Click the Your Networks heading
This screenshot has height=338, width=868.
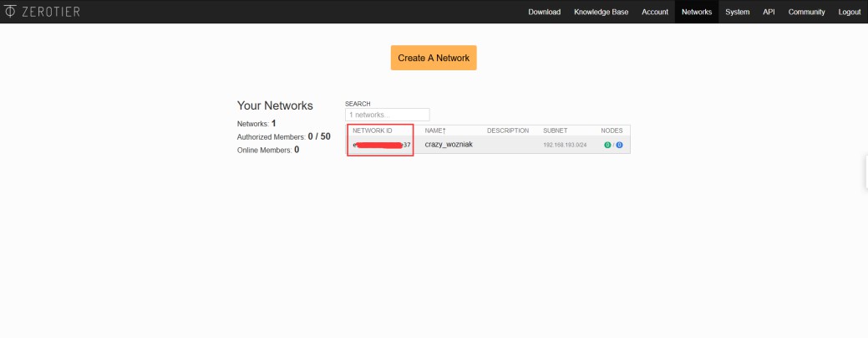coord(275,105)
